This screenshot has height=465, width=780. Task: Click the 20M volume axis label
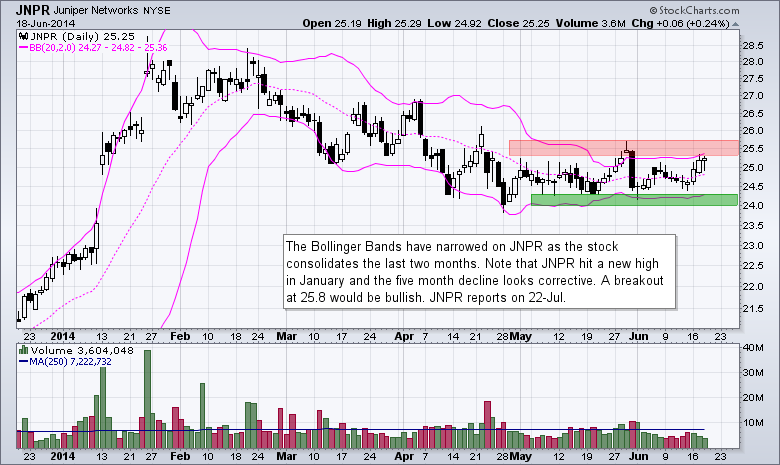coord(753,397)
